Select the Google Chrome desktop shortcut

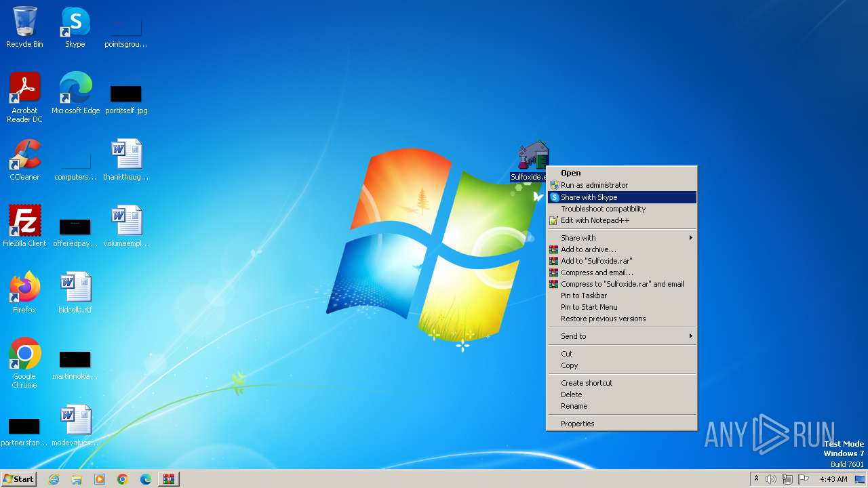(x=24, y=363)
